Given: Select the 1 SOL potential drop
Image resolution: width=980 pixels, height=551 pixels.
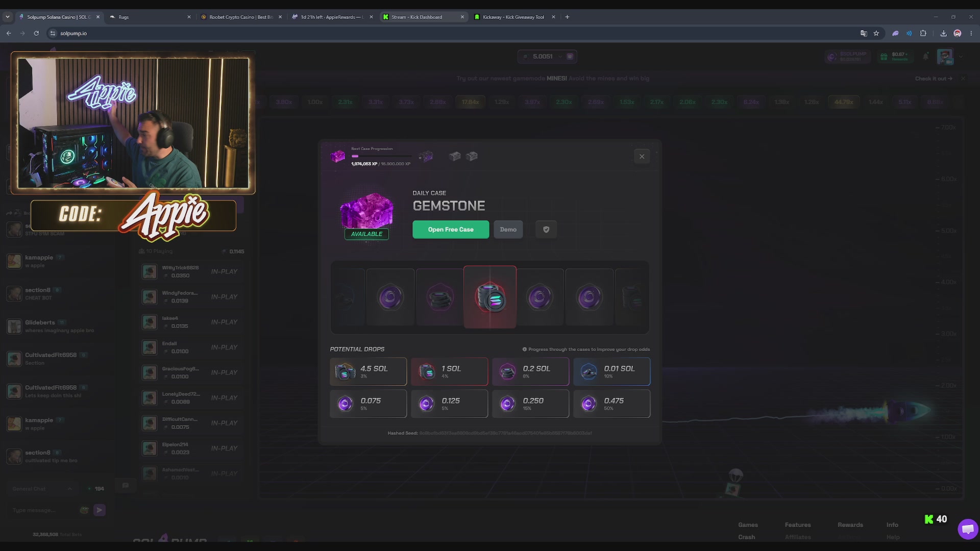Looking at the screenshot, I should point(449,371).
